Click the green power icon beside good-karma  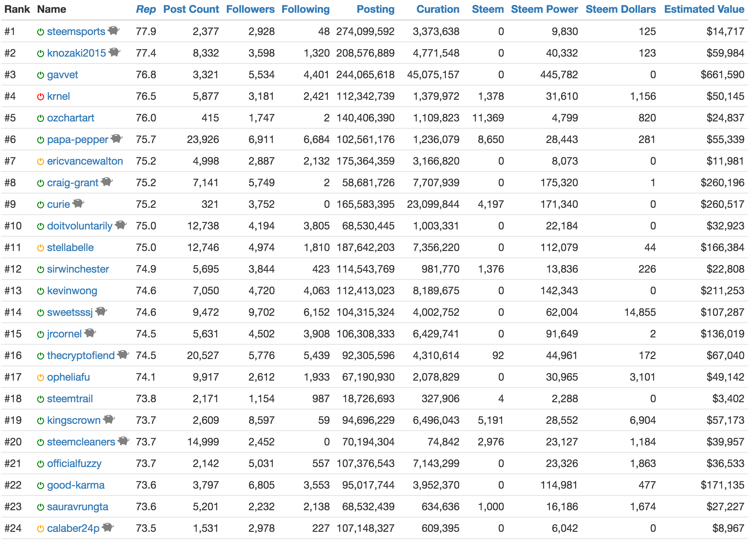click(x=41, y=486)
